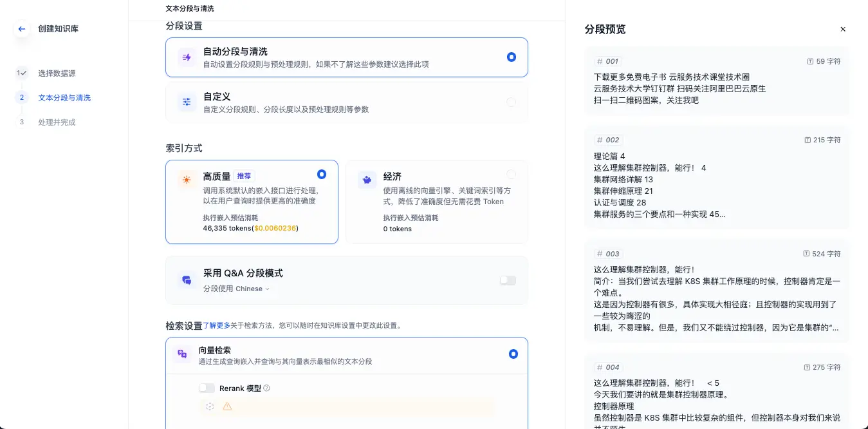Click the warning triangle in the Rerank notice
The height and width of the screenshot is (429, 868).
(226, 406)
